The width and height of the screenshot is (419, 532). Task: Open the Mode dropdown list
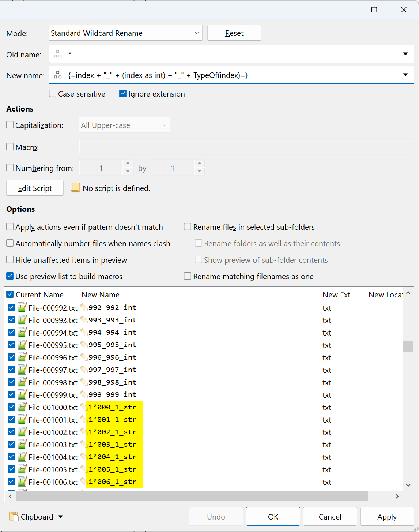(196, 33)
